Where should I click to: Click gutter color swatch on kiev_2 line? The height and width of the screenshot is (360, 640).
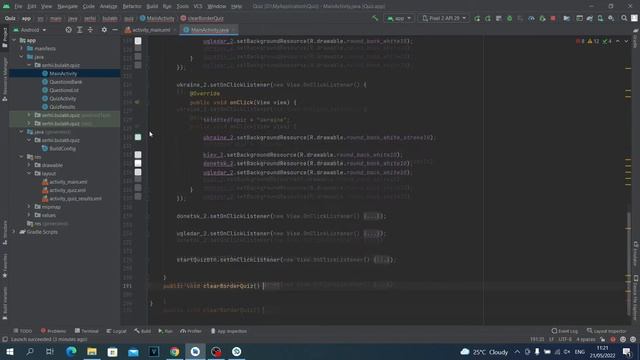138,155
